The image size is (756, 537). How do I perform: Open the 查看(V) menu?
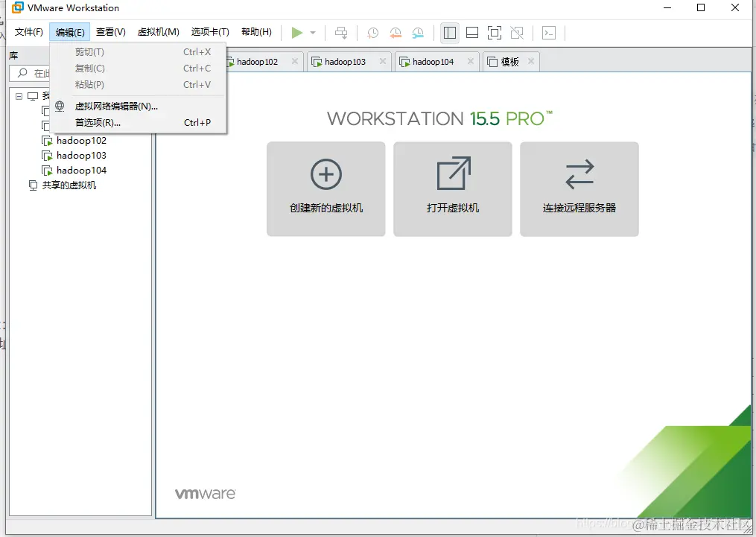[111, 32]
